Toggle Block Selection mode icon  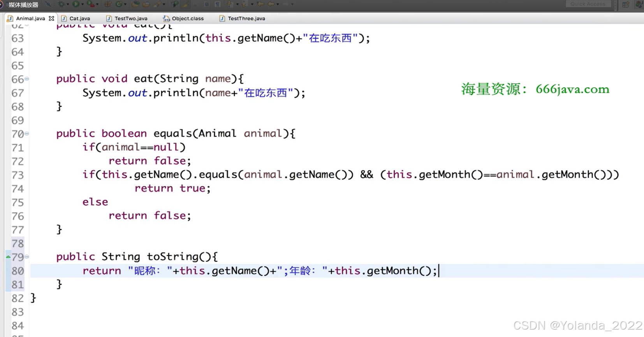tap(207, 4)
